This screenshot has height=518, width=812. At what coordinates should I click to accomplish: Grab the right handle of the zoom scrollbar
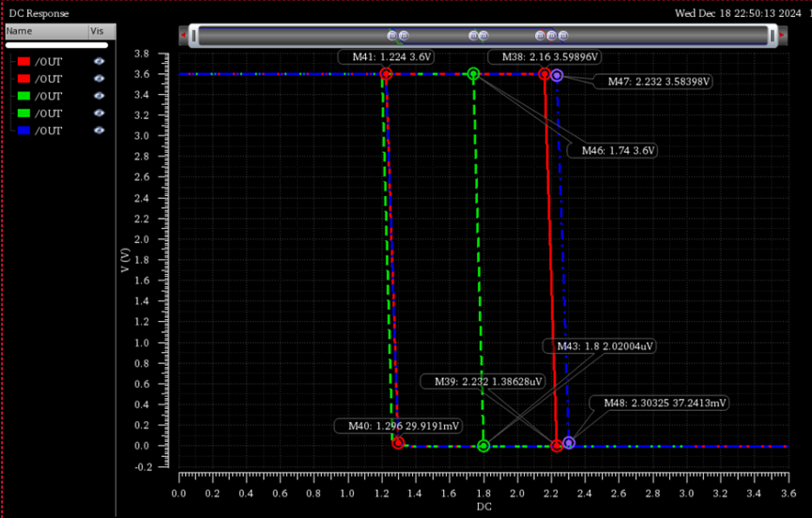[772, 36]
